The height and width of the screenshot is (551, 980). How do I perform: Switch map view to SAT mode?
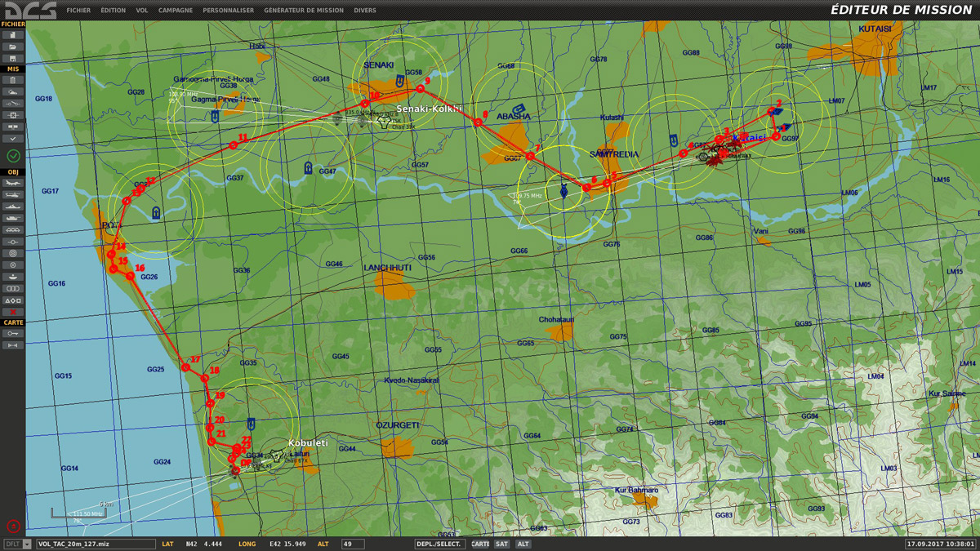click(x=501, y=544)
